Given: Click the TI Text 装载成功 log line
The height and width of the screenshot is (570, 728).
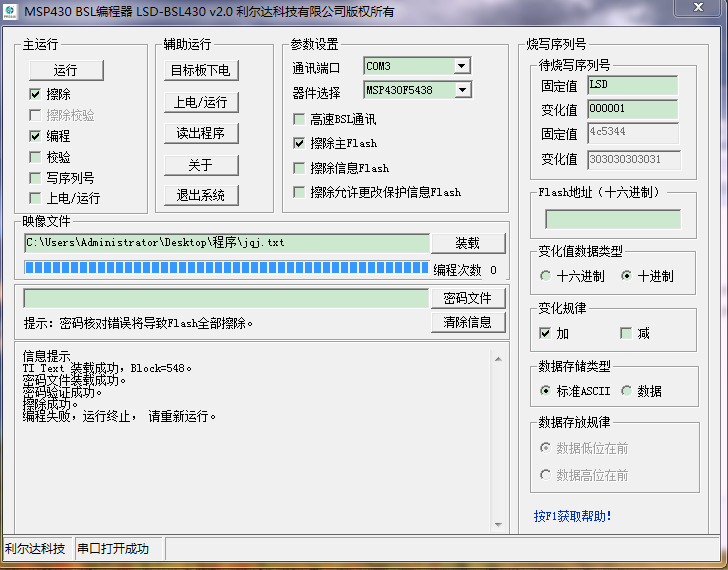Looking at the screenshot, I should 107,368.
